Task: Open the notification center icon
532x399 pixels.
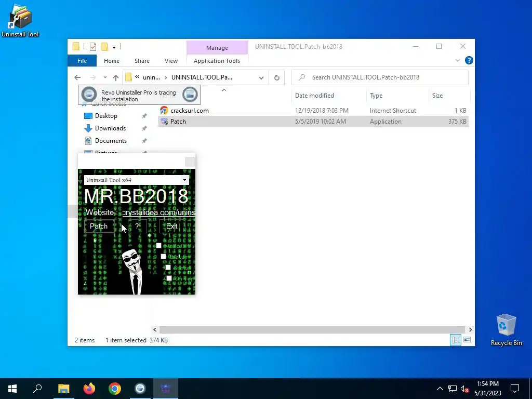Action: click(x=515, y=389)
